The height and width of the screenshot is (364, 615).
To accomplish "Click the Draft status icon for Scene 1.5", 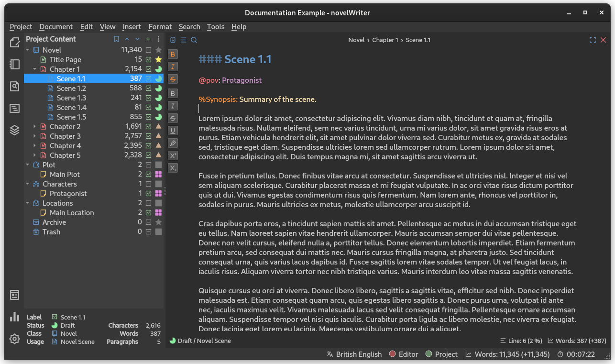I will click(x=158, y=117).
